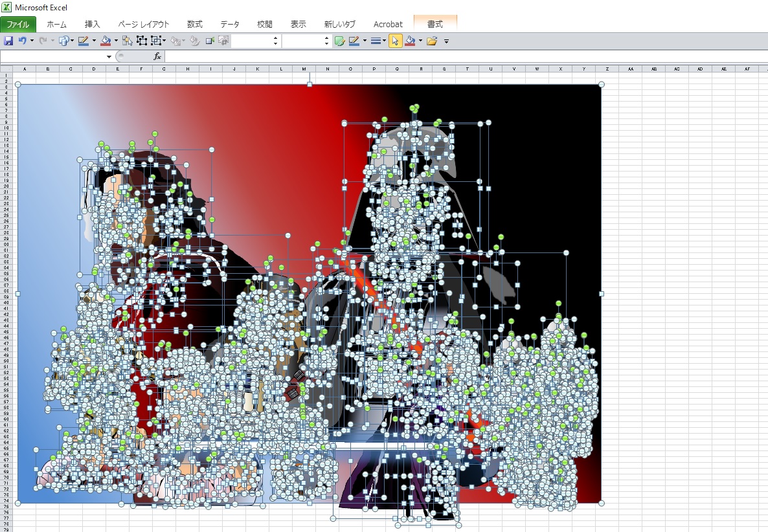Viewport: 768px width, 532px height.
Task: Click the second size box spinner arrows
Action: click(x=327, y=41)
